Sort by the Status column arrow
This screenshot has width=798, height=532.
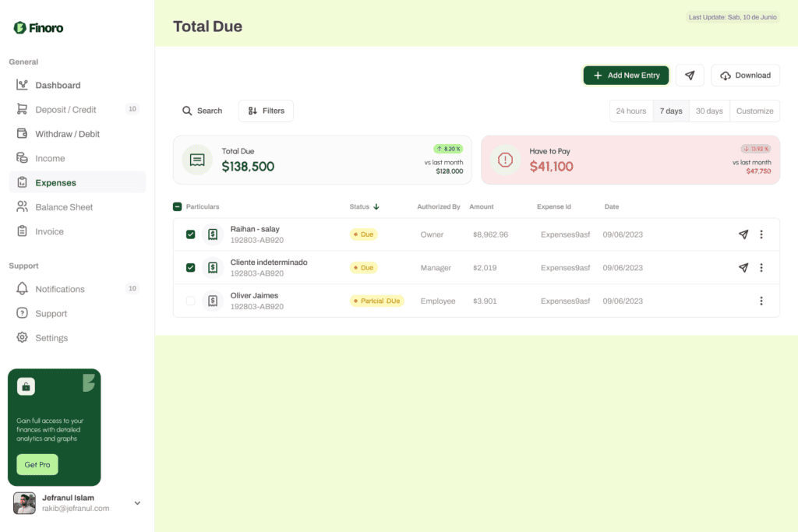click(376, 207)
